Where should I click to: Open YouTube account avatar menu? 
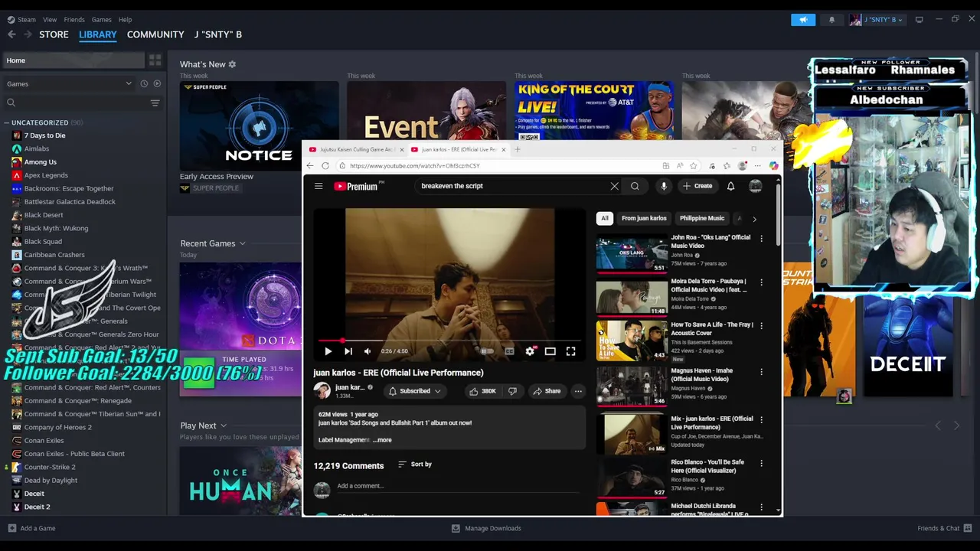[x=755, y=186]
